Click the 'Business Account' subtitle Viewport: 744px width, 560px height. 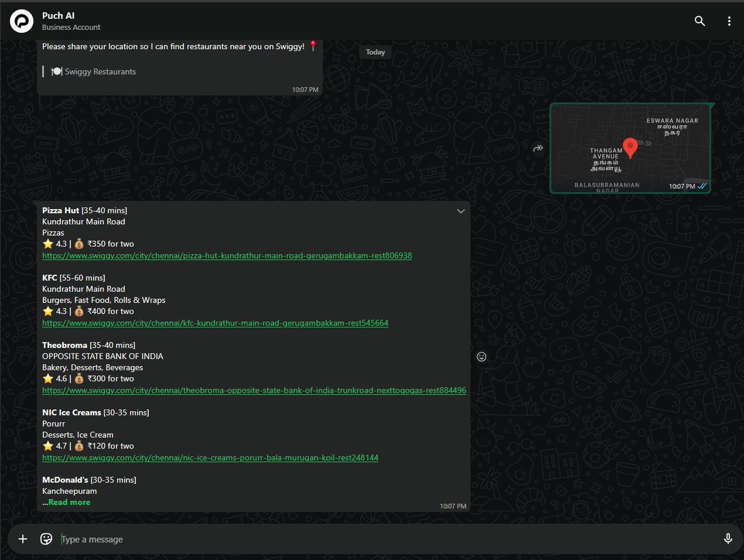(71, 27)
